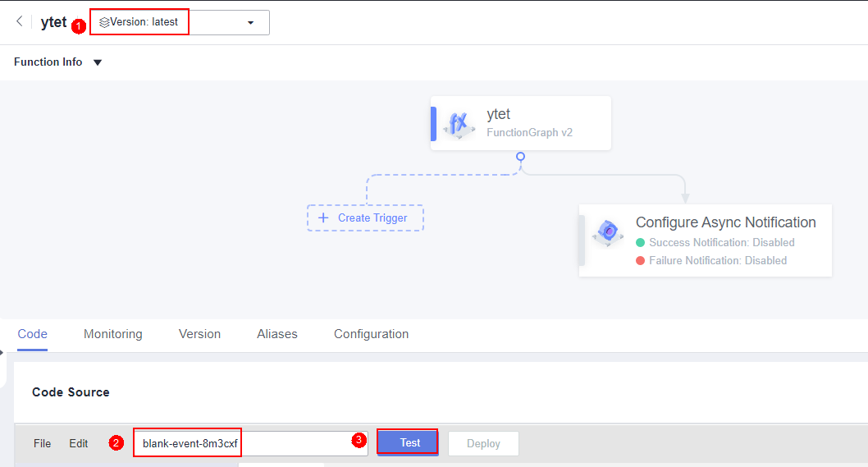Select the ytet fx function icon
Screen dimensions: 868x467
[459, 124]
